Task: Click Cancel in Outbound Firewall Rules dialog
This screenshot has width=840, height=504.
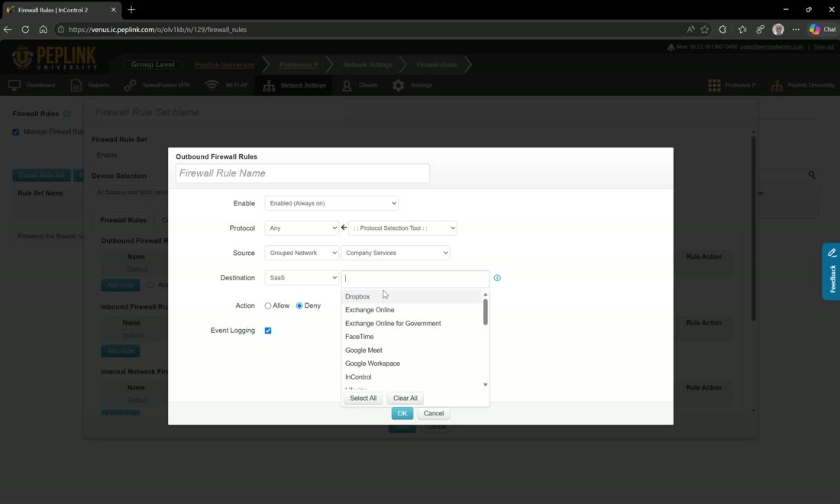Action: pyautogui.click(x=434, y=413)
